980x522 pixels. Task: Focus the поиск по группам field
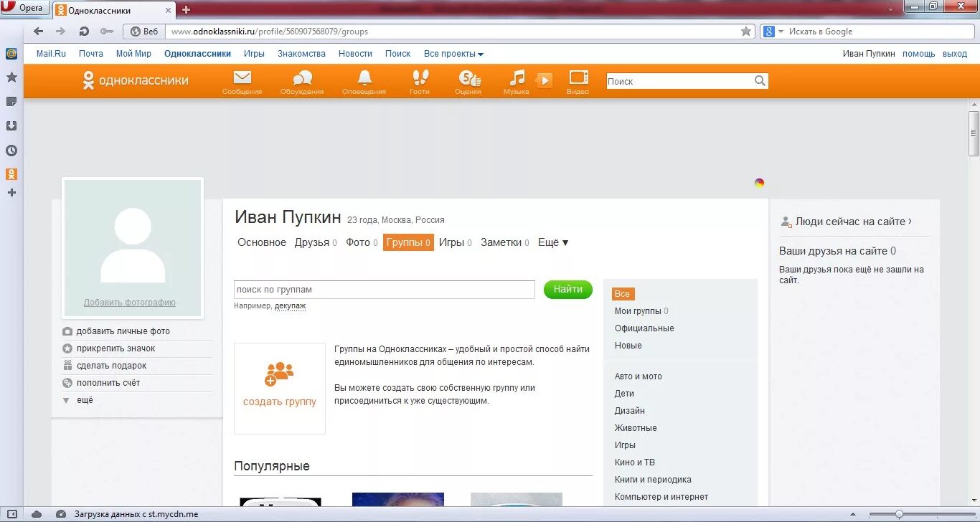click(x=385, y=290)
